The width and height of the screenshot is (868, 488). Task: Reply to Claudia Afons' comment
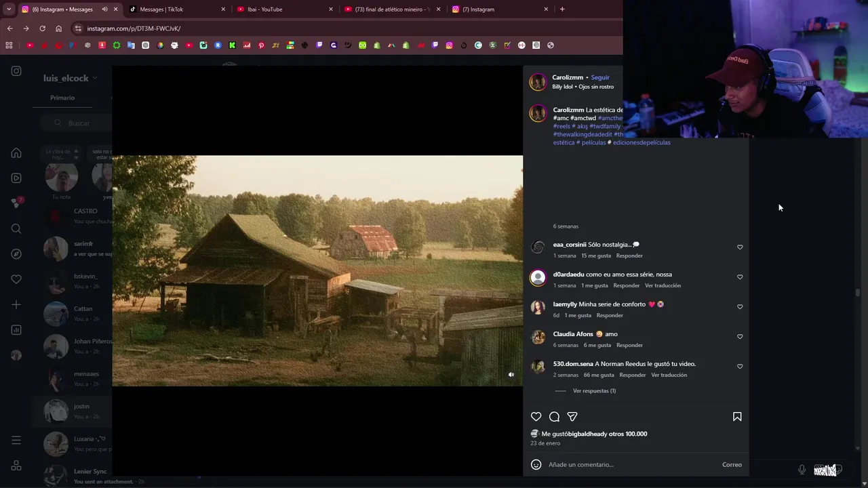click(x=629, y=345)
